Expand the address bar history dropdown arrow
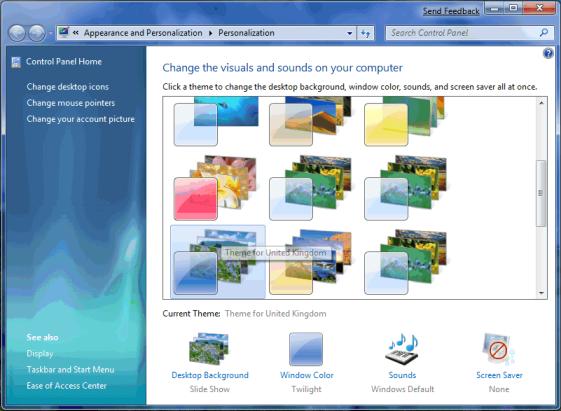 tap(350, 33)
